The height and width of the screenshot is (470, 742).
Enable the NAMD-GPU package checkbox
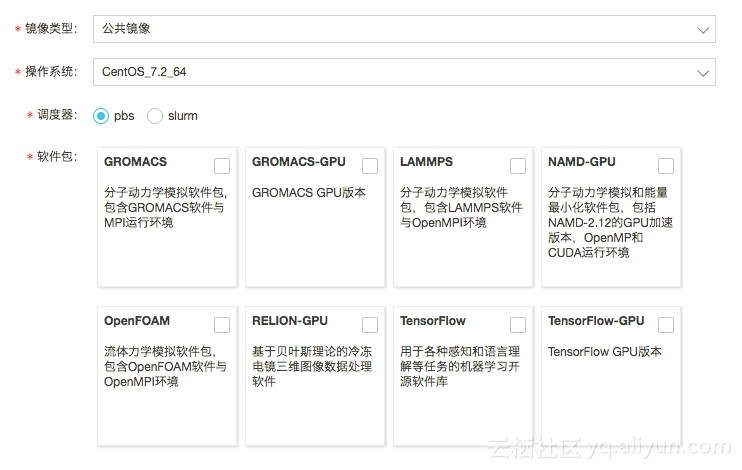(666, 166)
